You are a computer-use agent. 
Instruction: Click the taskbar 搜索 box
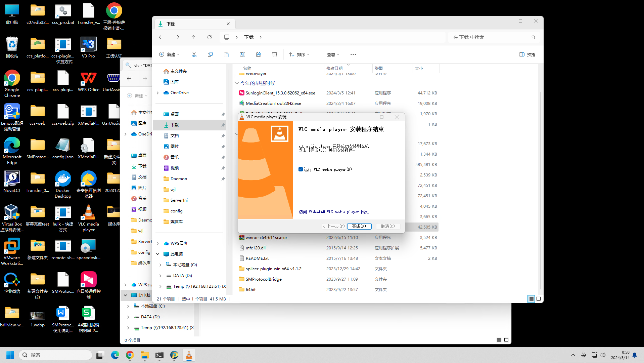55,355
